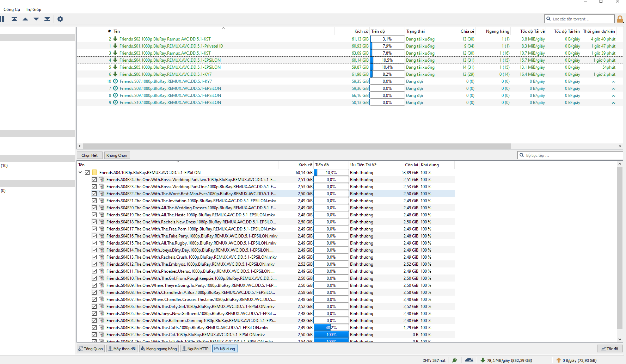The width and height of the screenshot is (626, 364).
Task: Switch to Mạng ngang hàng tab
Action: click(x=159, y=348)
